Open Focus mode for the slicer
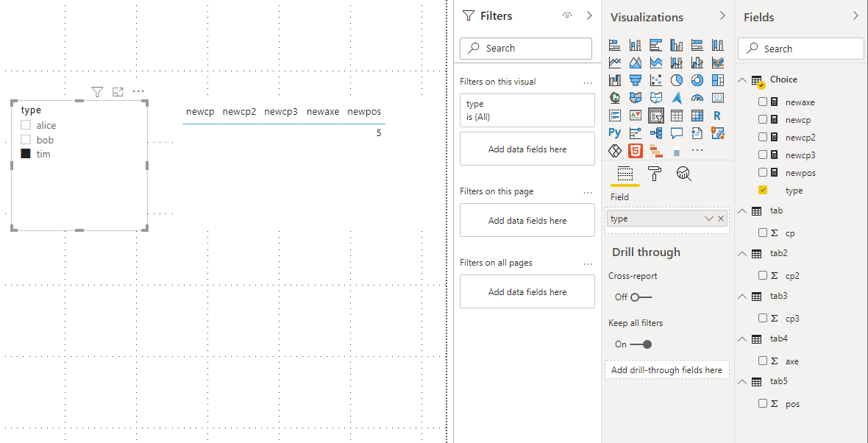Viewport: 868px width, 443px height. [118, 92]
